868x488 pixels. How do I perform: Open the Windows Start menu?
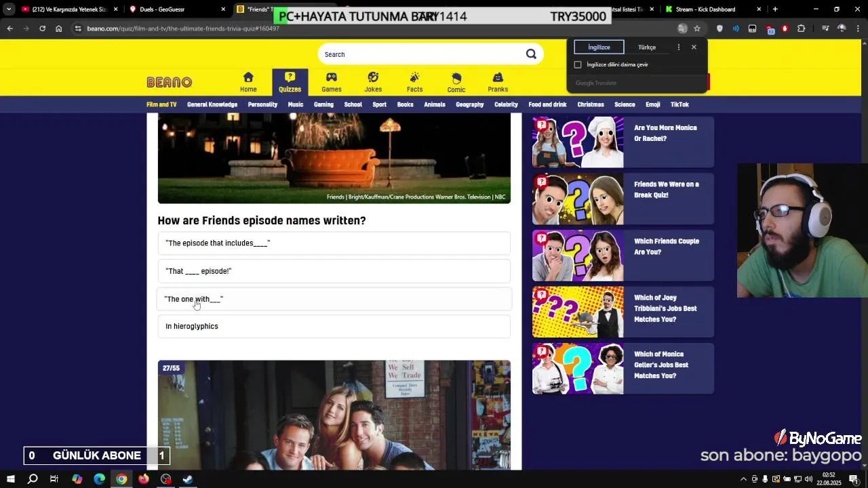[11, 479]
